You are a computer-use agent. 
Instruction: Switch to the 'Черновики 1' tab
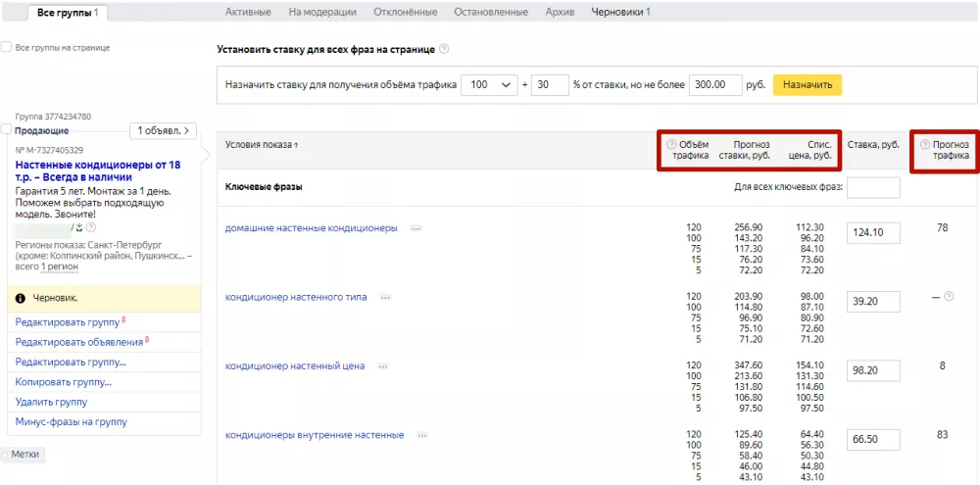(620, 12)
